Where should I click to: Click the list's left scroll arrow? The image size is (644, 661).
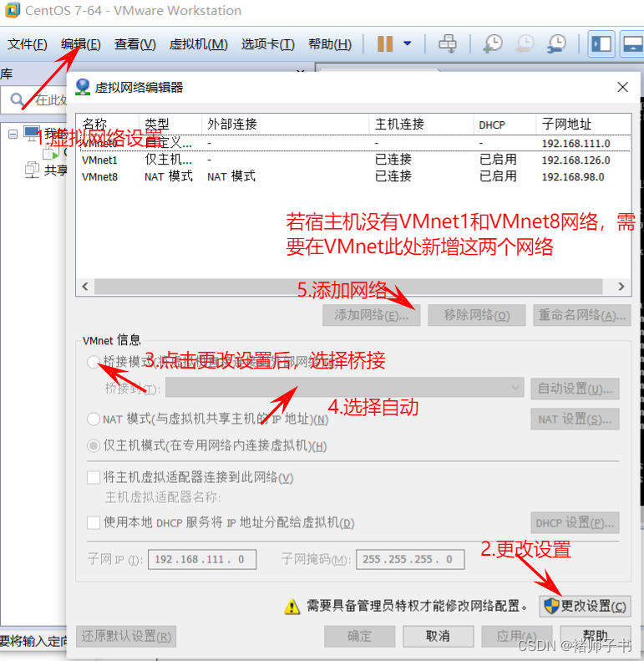point(85,287)
